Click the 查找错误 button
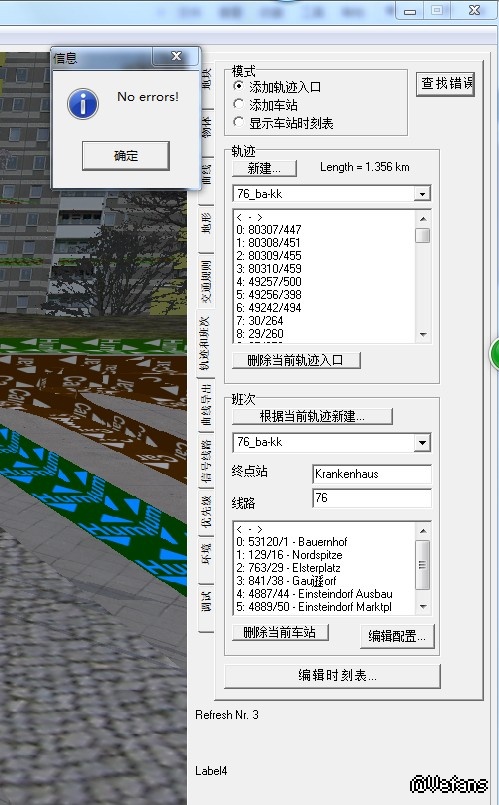499x805 pixels. (445, 84)
